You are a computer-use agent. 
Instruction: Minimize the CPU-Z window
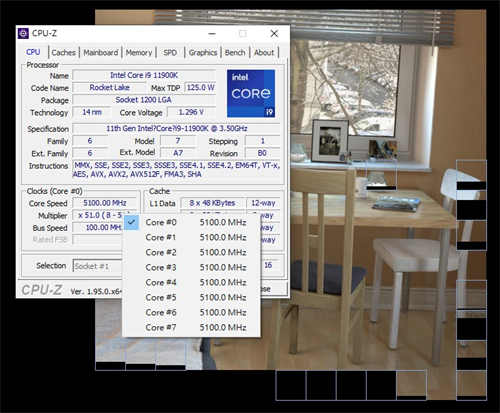(212, 34)
